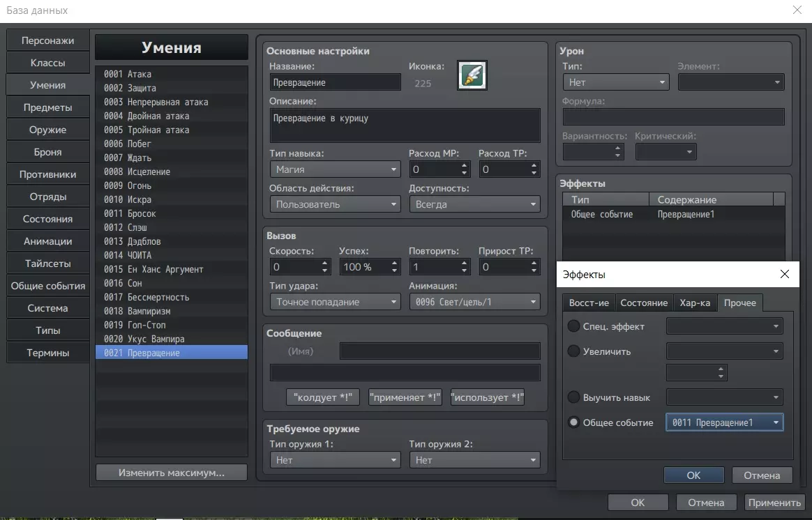Open the Урон Тип dropdown
Screen dimensions: 812x520
click(616, 82)
